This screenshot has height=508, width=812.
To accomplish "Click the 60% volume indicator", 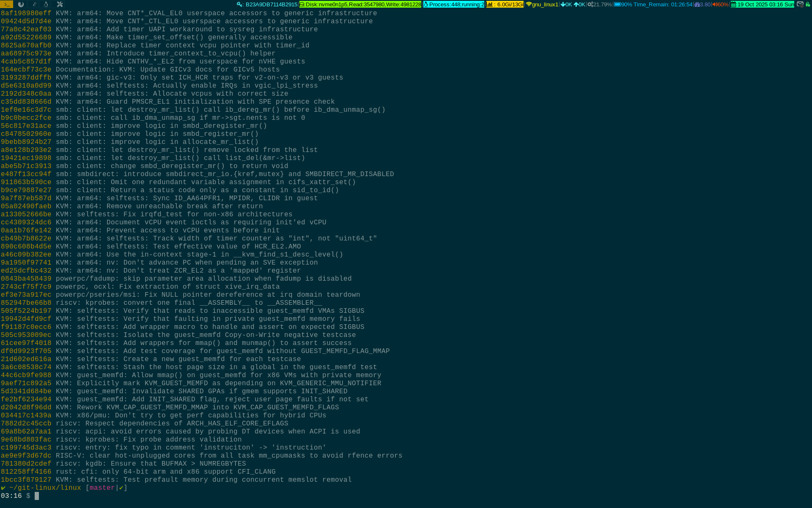I will [x=720, y=4].
